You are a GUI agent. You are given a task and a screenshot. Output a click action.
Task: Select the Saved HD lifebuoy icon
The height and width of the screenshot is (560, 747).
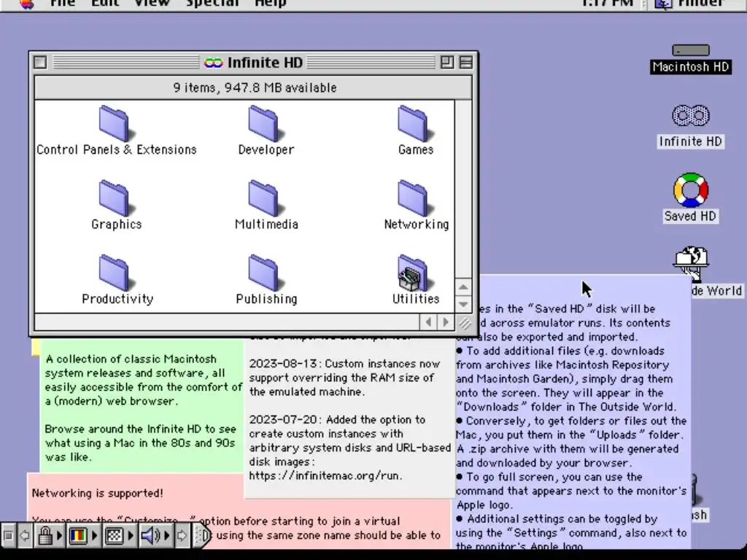coord(691,190)
